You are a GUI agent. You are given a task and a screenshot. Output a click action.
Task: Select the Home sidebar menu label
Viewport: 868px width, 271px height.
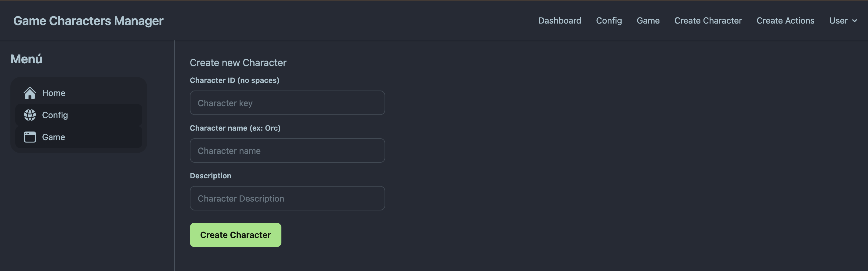[x=54, y=93]
